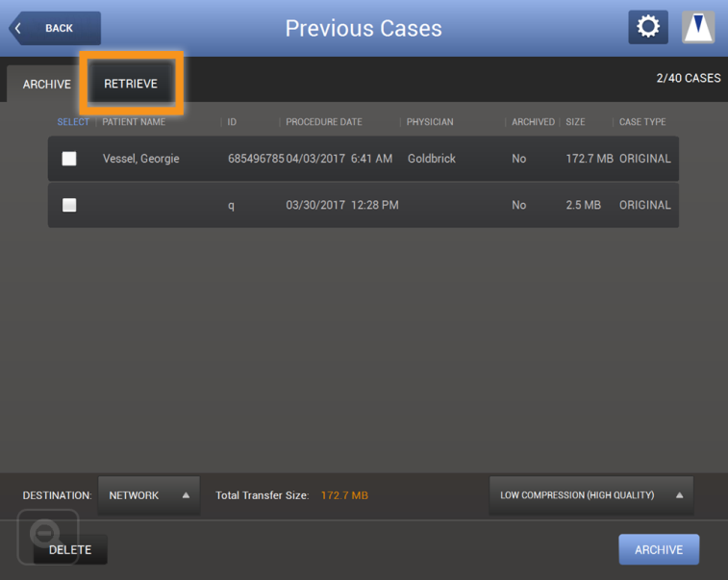Go back with the BACK button
The height and width of the screenshot is (580, 728).
click(55, 28)
